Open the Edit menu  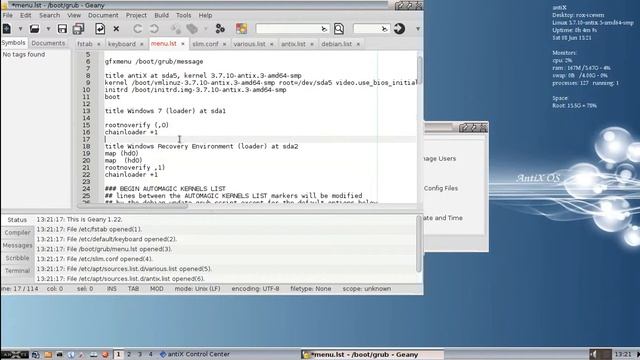pyautogui.click(x=25, y=15)
